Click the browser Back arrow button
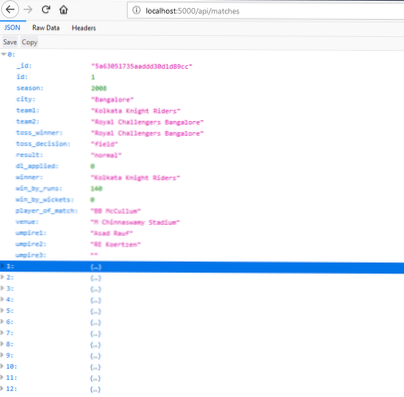 pos(10,10)
